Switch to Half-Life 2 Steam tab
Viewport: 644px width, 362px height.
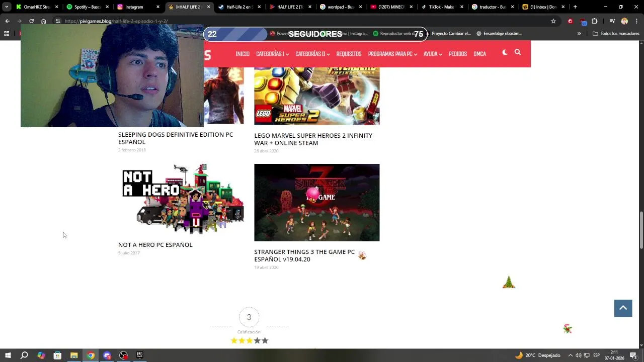pyautogui.click(x=239, y=7)
